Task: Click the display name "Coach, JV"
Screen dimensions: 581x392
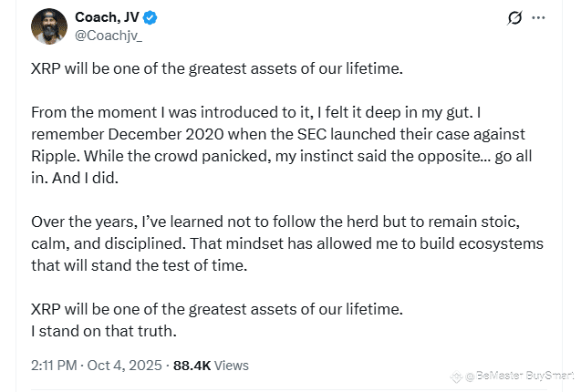Action: pos(108,17)
